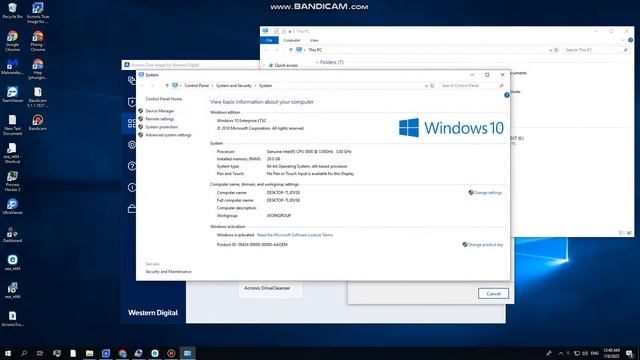The width and height of the screenshot is (640, 360).
Task: Open the Acronis sidebar settings gear icon
Action: click(131, 144)
